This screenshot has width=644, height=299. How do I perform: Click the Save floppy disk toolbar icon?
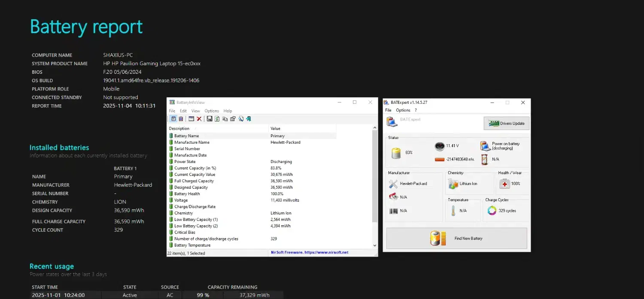click(x=210, y=119)
